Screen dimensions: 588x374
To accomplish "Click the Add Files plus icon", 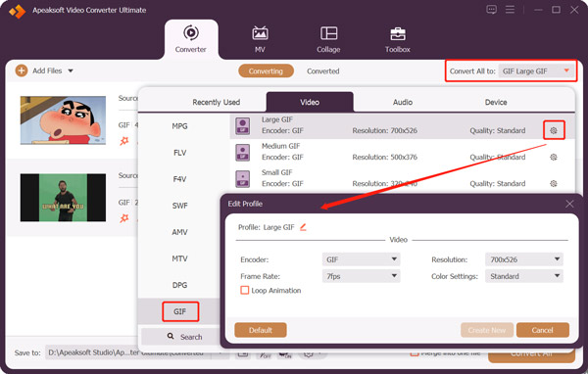I will (x=22, y=70).
